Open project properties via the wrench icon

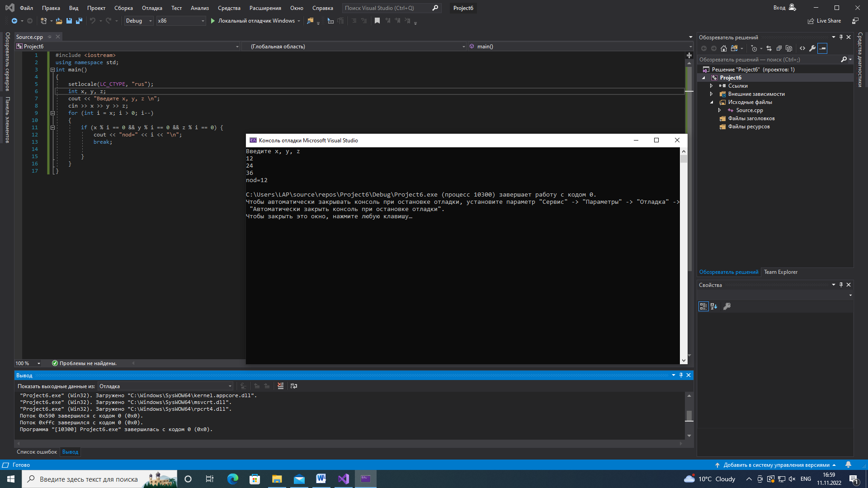812,48
